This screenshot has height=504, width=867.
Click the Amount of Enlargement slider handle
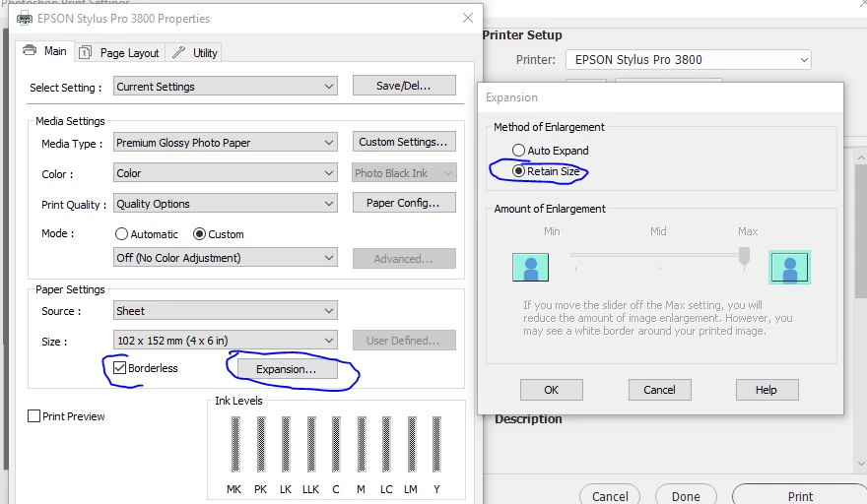(x=744, y=256)
